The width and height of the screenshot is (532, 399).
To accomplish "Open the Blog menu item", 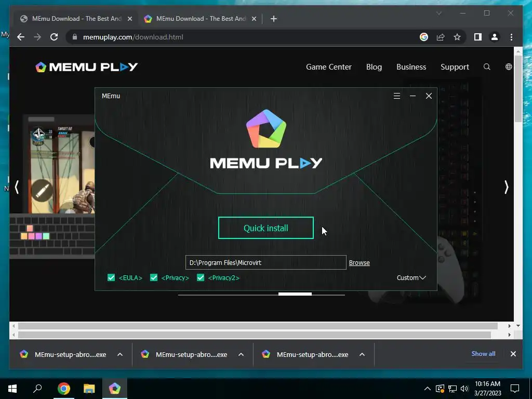I will point(374,67).
